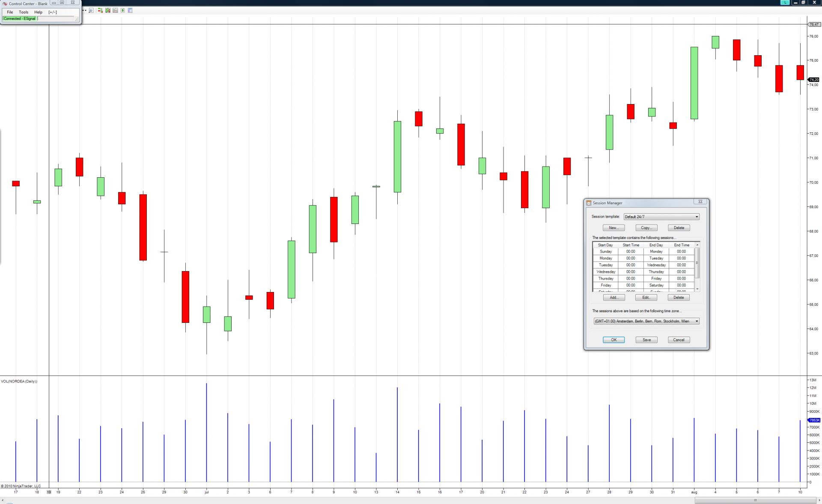Click the Session Manager title icon
The image size is (822, 504).
pos(589,203)
